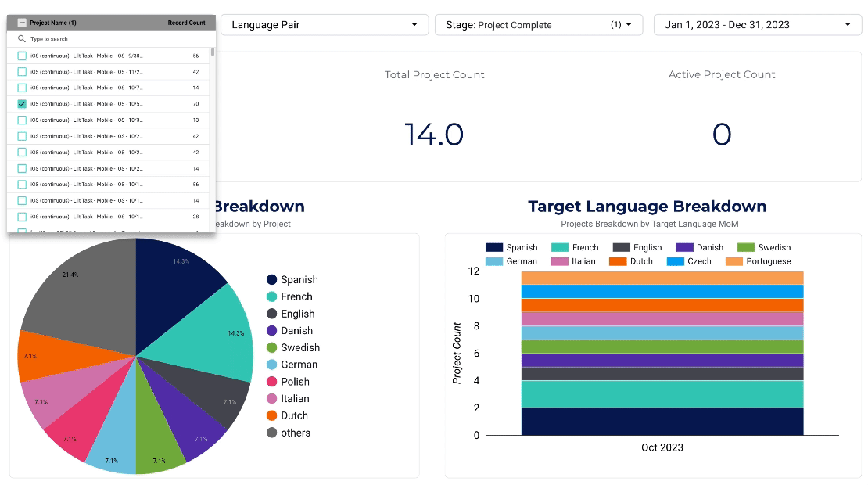Click the others dot in pie legend
The image size is (868, 485).
272,433
